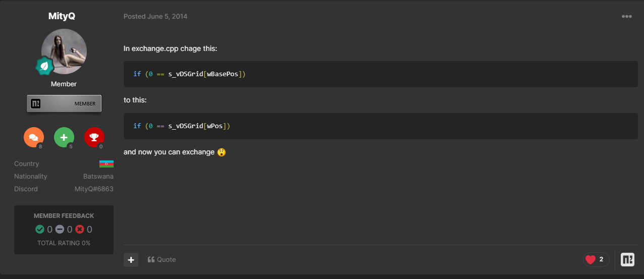Click the MityQ username link
644x279 pixels.
62,16
